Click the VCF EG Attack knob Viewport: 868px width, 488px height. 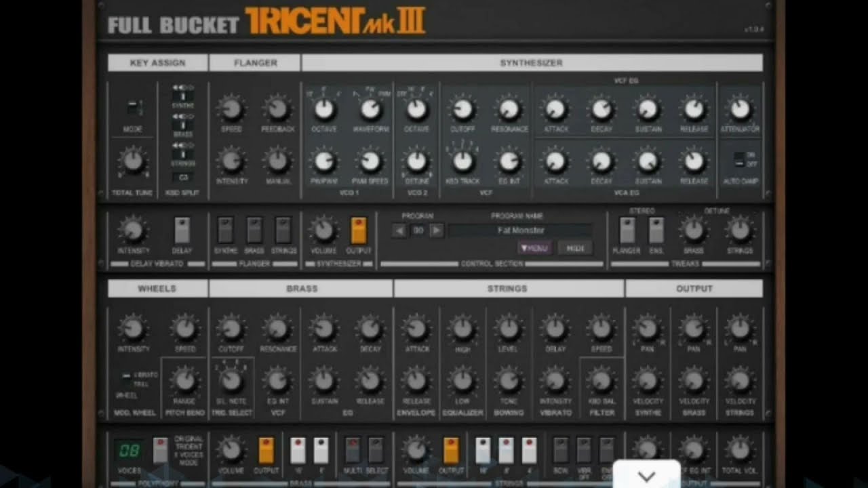(555, 109)
